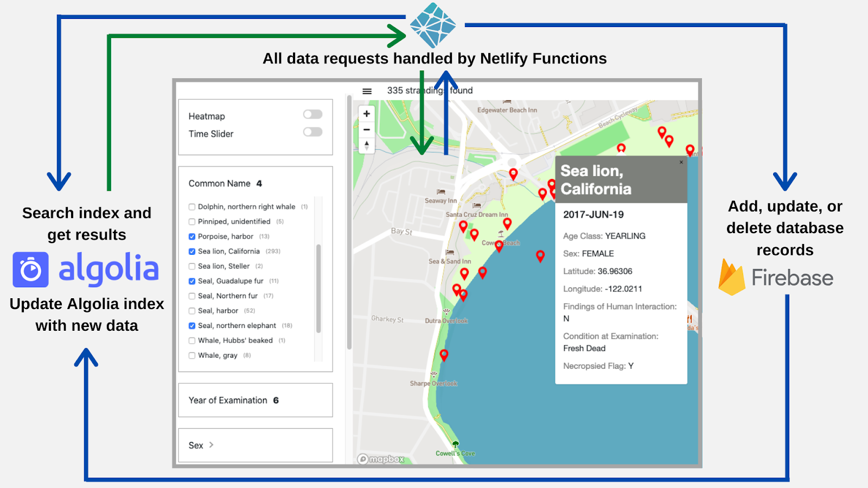Click the Bay St street label

point(401,232)
